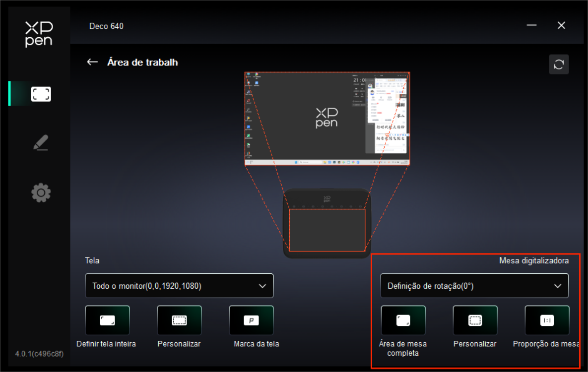This screenshot has width=588, height=372.
Task: Minimize the Deco 640 window
Action: coord(531,25)
